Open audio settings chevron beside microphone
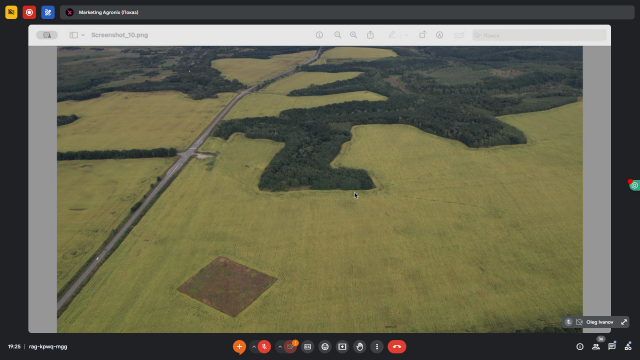This screenshot has height=360, width=640. 254,347
